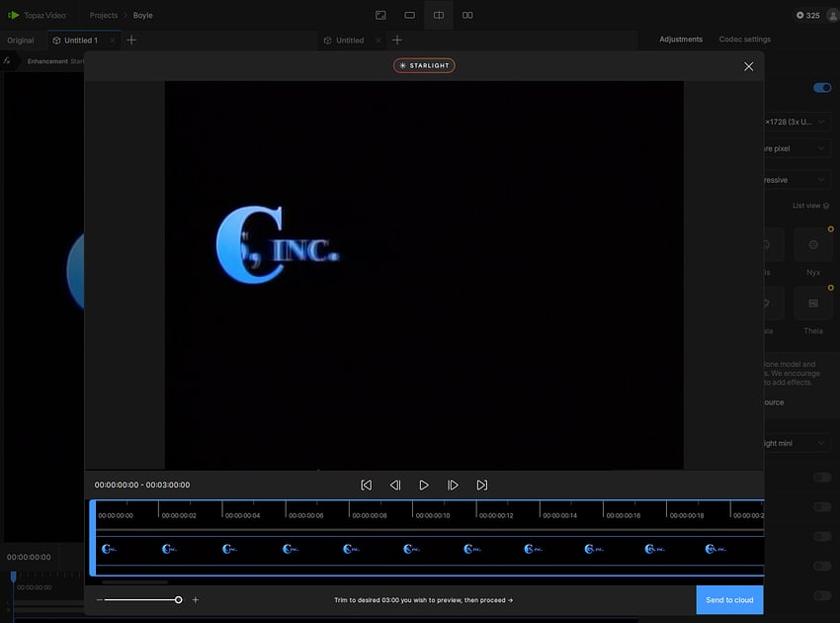Jump to end of the clip

point(482,486)
